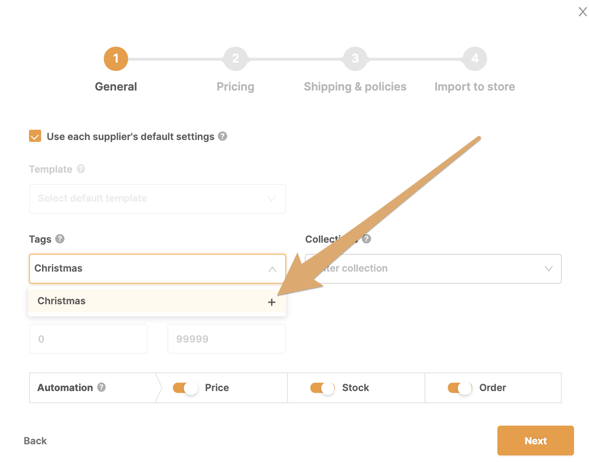
Task: Turn off Order automation switch
Action: (x=459, y=388)
